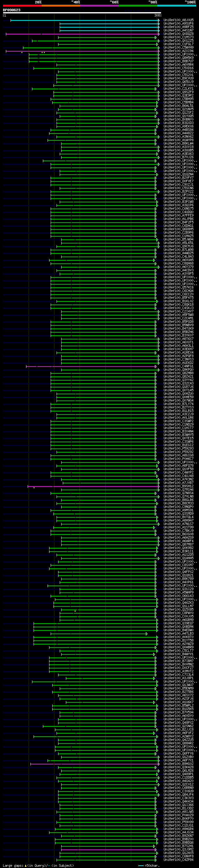Click the UniRef100_C5XD16 label
199x868 pixels.
[x=178, y=68]
